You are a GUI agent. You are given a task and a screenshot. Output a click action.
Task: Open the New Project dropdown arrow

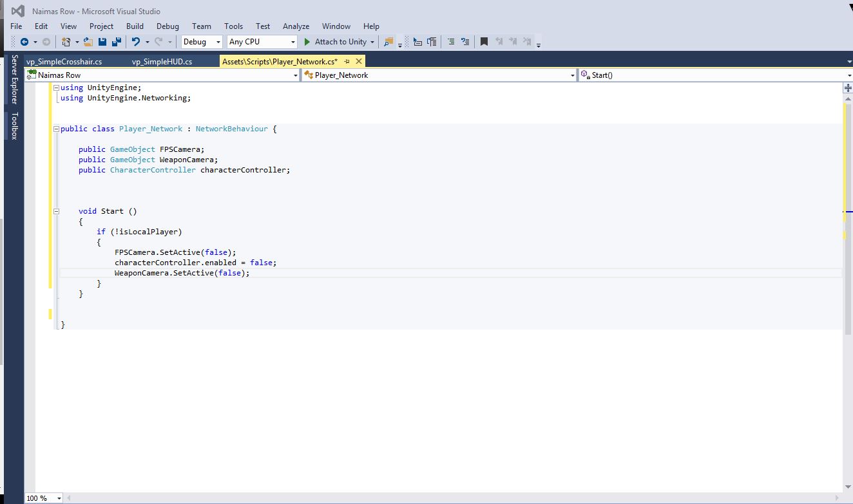pos(77,42)
